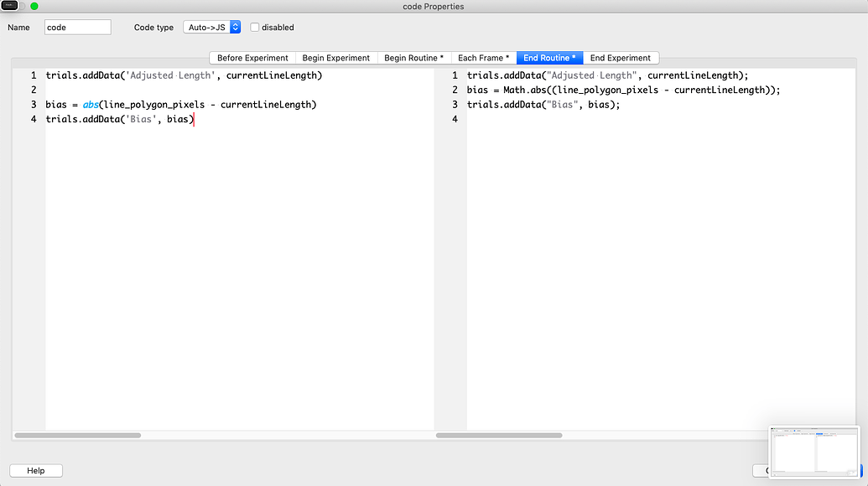Click the active End Routine tab
Viewport: 868px width, 486px height.
[x=549, y=58]
